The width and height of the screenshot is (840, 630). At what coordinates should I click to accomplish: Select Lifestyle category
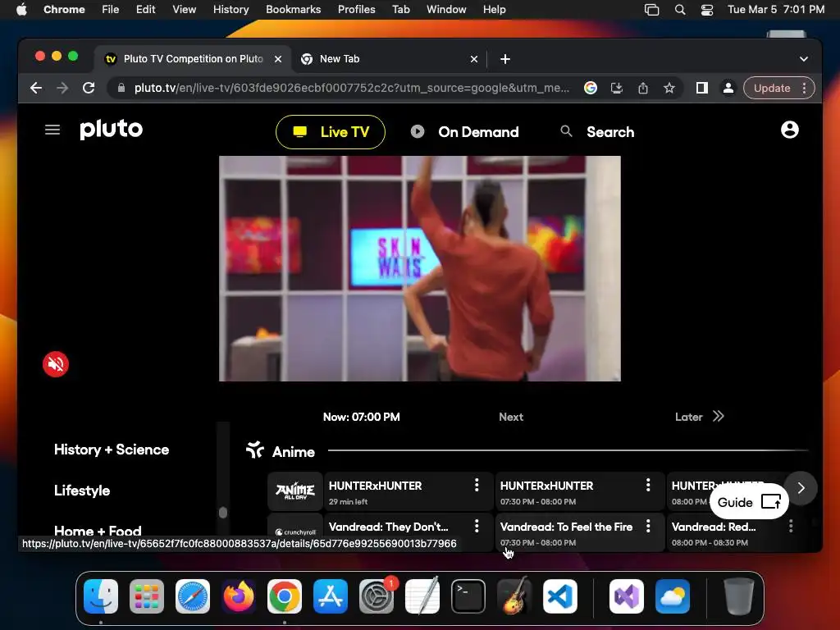(82, 491)
